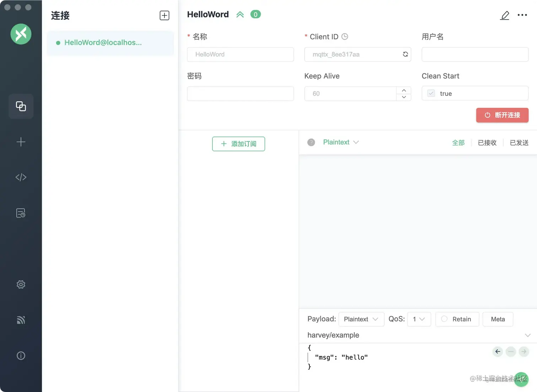Screen dimensions: 537x392
Task: Open the QoS level dropdown
Action: click(419, 319)
